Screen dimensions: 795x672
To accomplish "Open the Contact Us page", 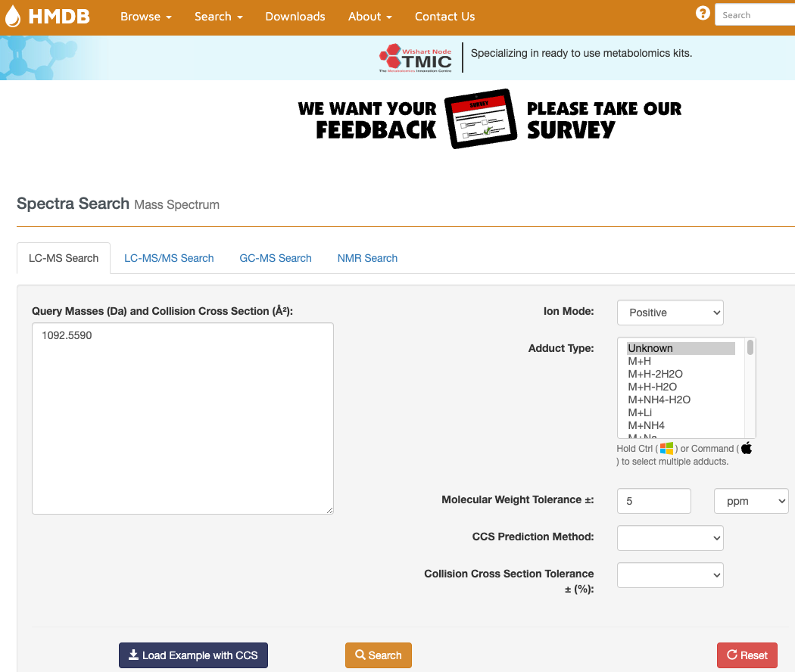I will pyautogui.click(x=444, y=17).
